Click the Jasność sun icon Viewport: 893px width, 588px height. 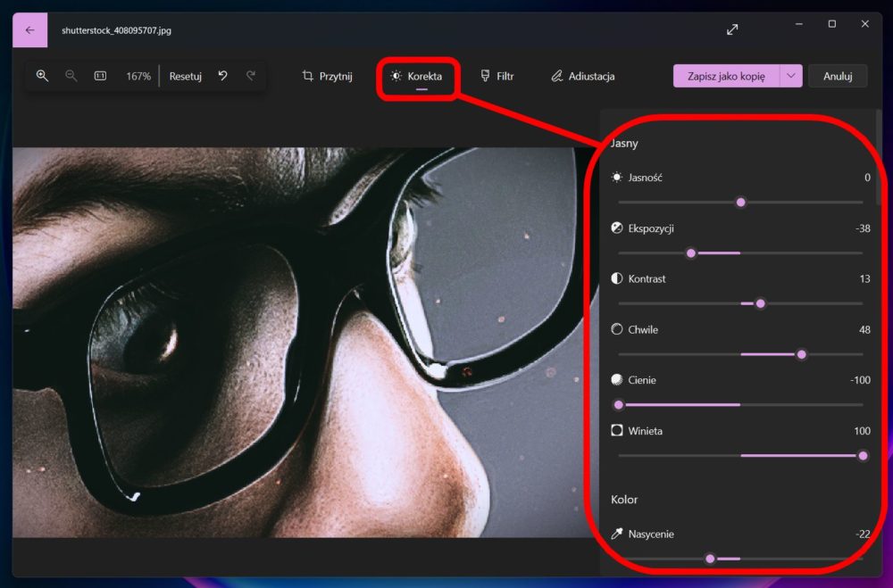tap(617, 177)
